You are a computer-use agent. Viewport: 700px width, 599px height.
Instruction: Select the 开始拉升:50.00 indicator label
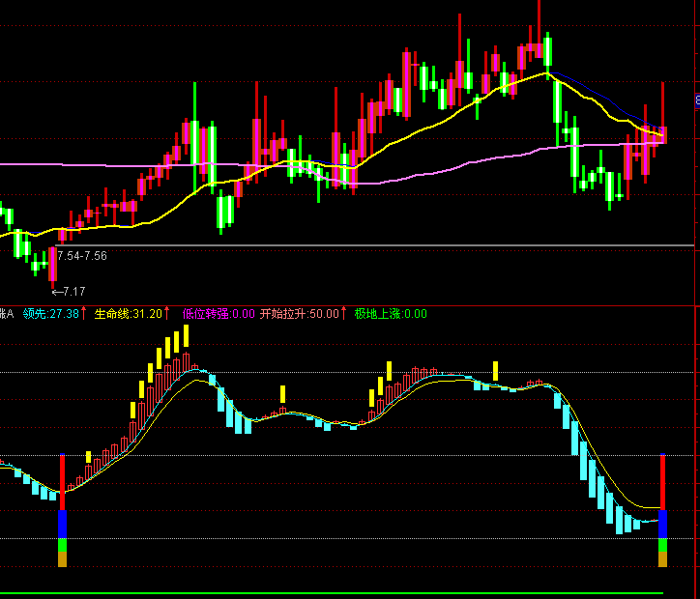(x=300, y=314)
